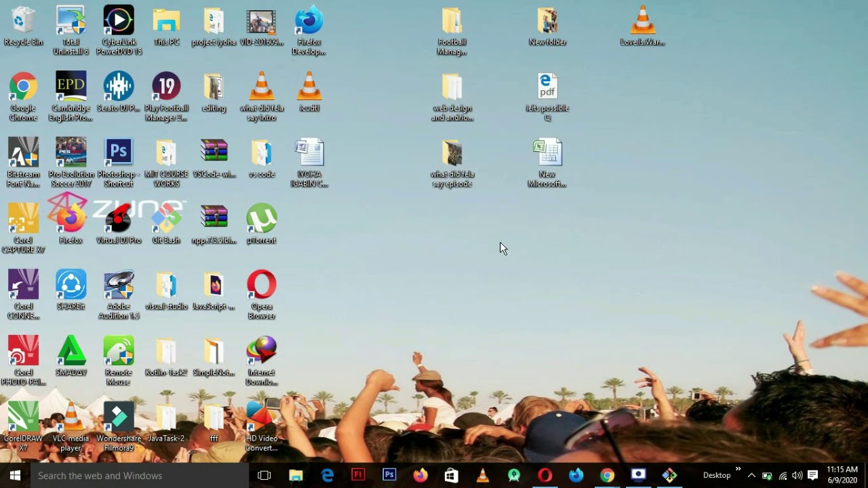Open the MIT COURSE WORKS folder
868x488 pixels.
[166, 163]
